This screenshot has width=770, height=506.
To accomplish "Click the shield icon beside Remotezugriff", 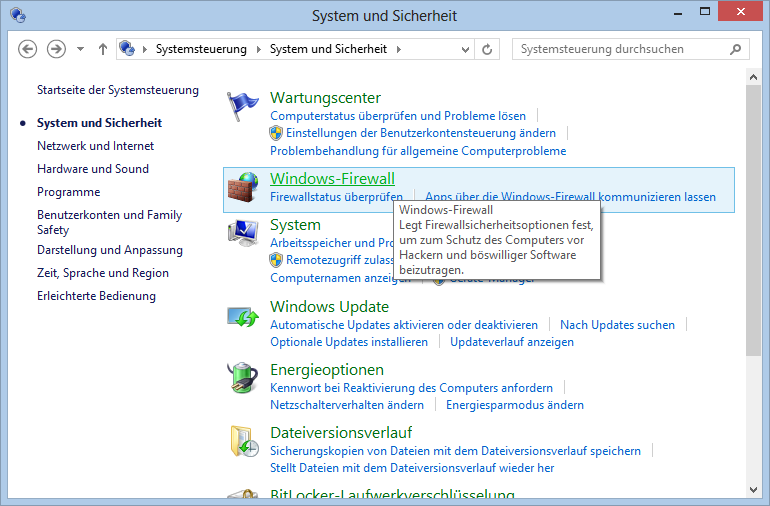I will tap(276, 259).
